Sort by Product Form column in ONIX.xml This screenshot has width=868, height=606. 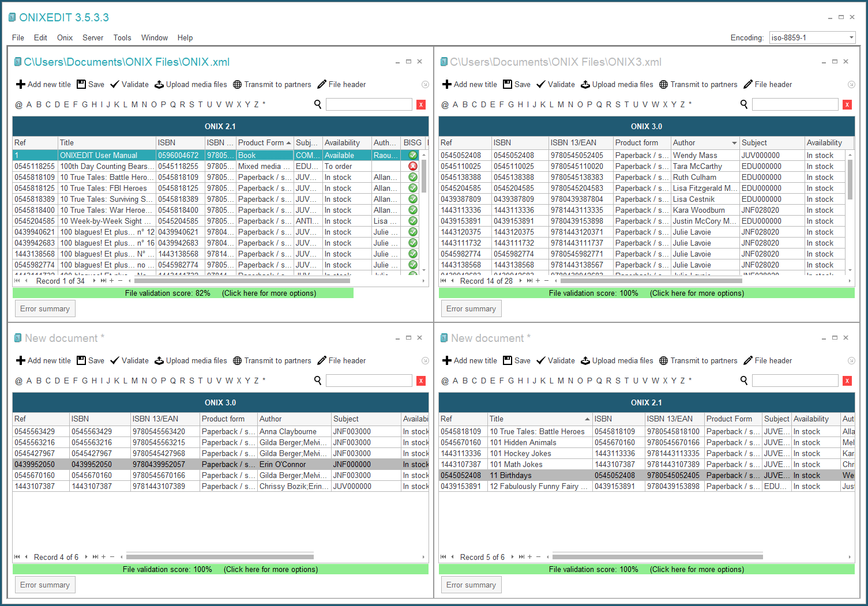265,142
